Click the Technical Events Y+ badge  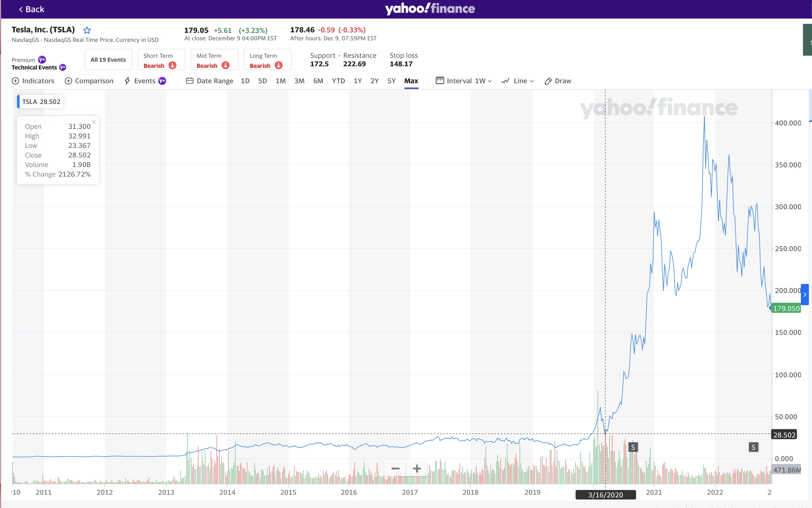63,67
